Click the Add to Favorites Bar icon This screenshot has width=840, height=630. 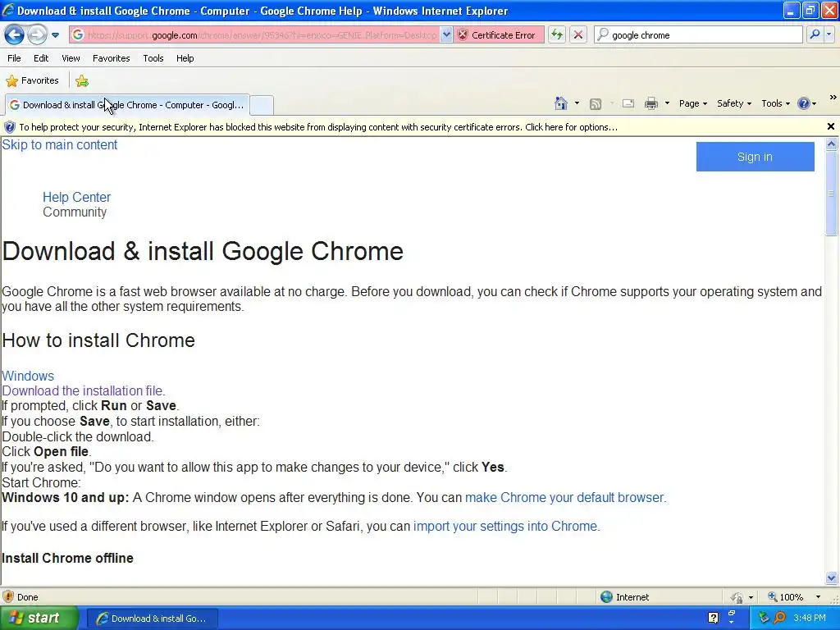pyautogui.click(x=82, y=81)
